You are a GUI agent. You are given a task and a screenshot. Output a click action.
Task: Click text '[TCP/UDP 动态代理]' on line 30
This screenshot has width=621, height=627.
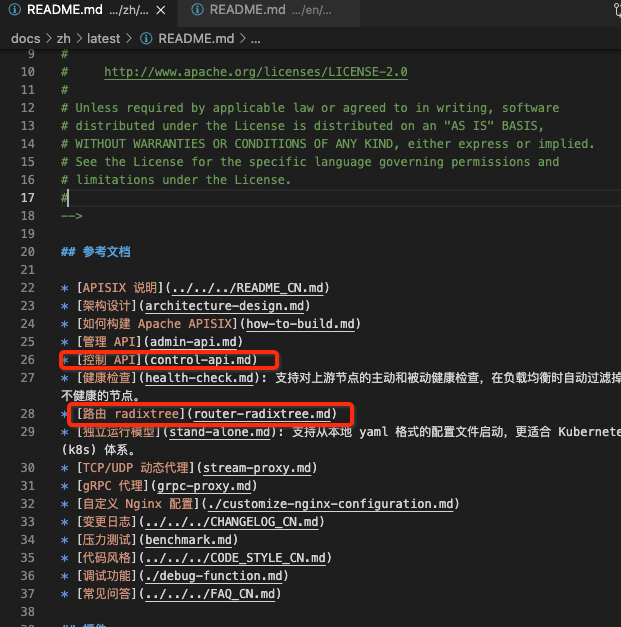pos(136,468)
